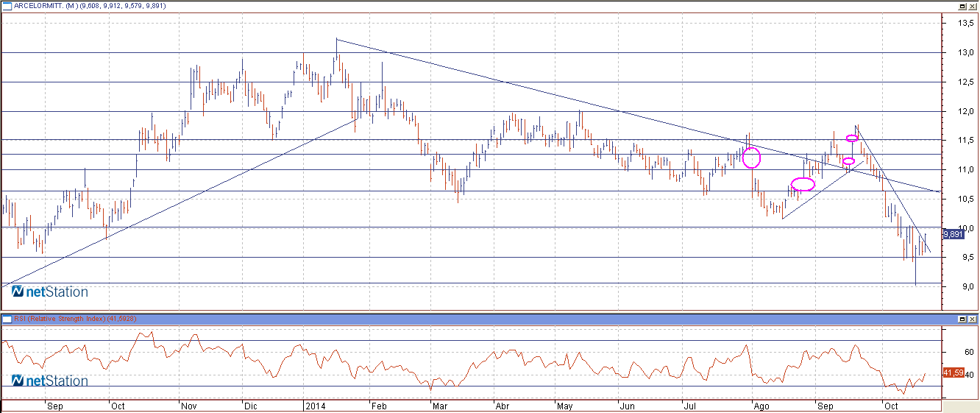Click the 12,0 price axis label
Viewport: 980px width, 413px height.
[x=965, y=112]
